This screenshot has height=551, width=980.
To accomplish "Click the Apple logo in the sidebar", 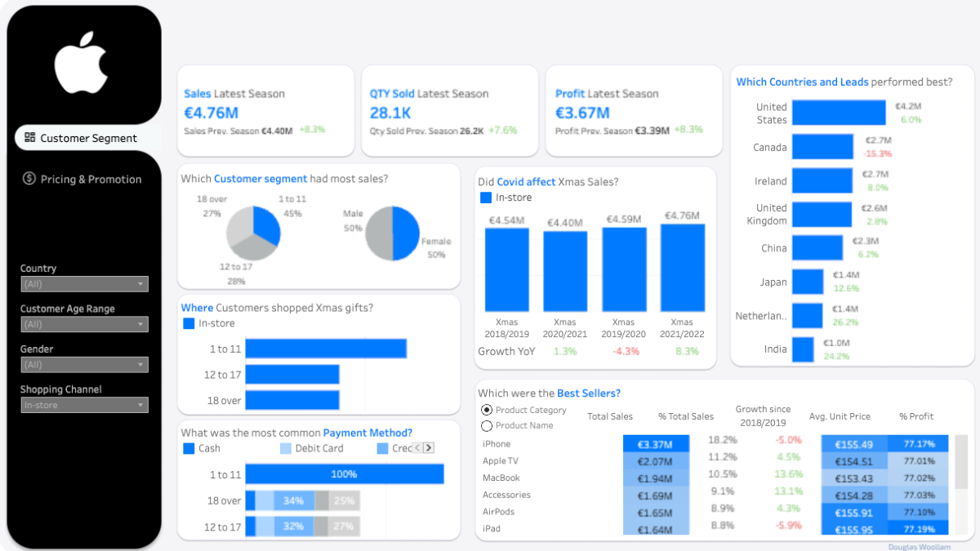I will (x=82, y=64).
